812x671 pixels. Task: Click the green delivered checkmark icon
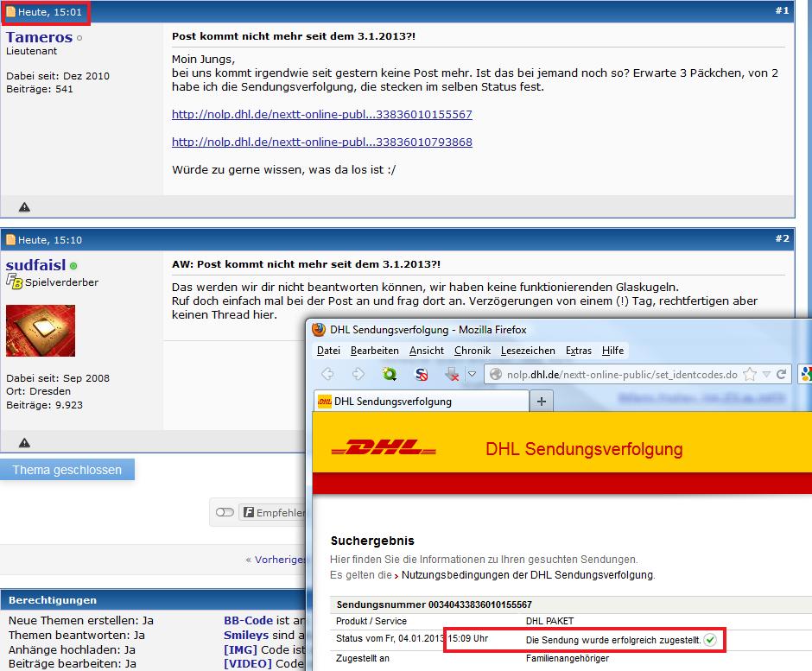pyautogui.click(x=710, y=640)
